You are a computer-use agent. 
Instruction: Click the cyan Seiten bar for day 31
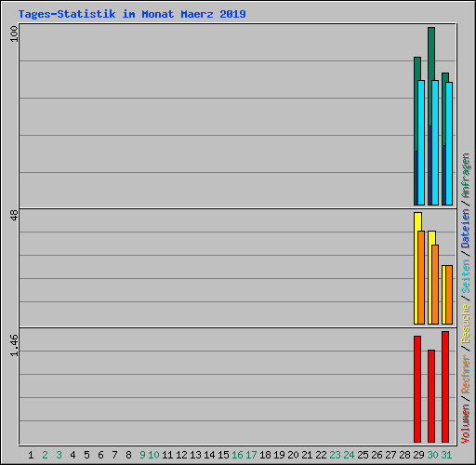(449, 143)
